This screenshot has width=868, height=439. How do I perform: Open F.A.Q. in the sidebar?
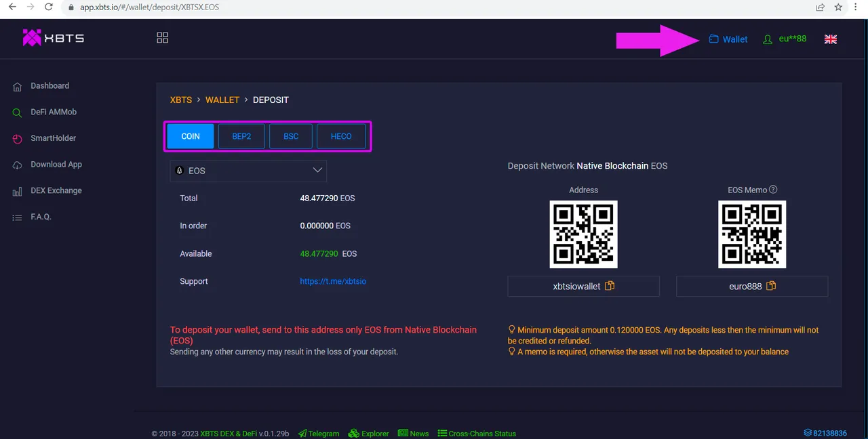(x=41, y=217)
